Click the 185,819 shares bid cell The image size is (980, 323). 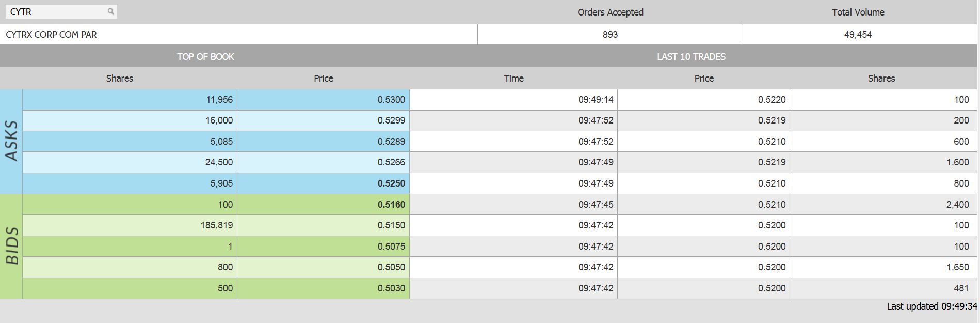(217, 225)
